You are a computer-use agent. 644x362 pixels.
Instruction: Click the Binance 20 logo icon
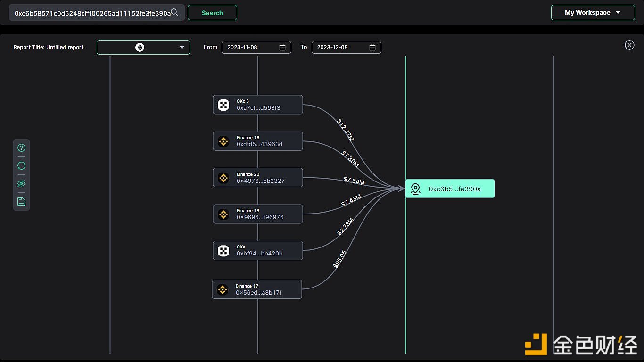[223, 178]
